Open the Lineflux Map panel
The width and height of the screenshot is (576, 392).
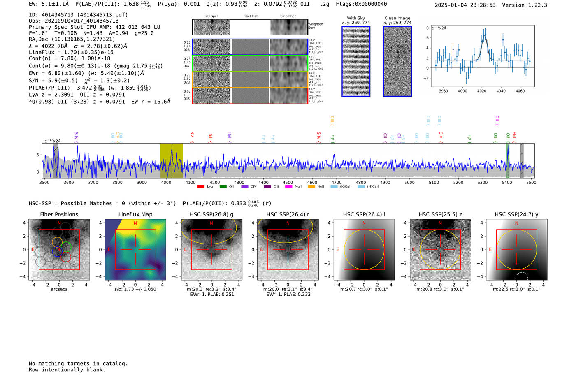click(x=135, y=250)
